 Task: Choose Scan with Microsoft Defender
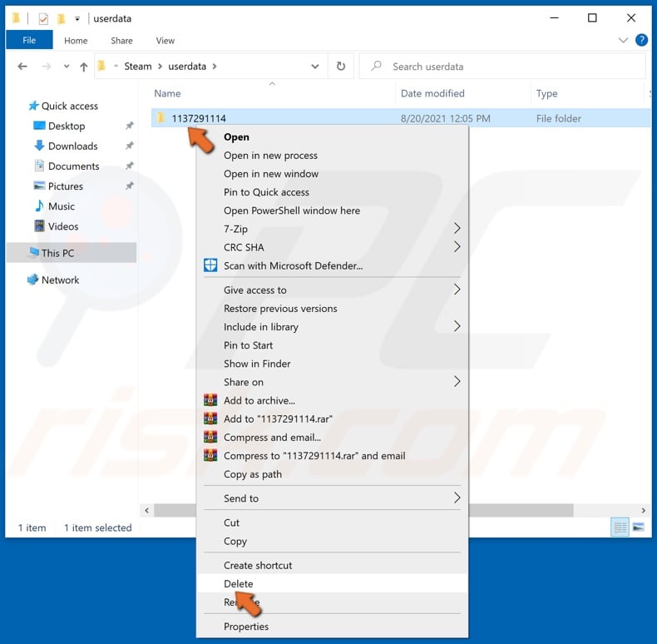click(332, 265)
